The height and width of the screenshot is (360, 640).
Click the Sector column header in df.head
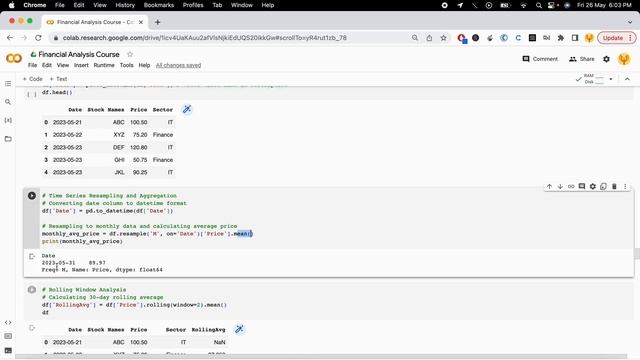pyautogui.click(x=163, y=109)
